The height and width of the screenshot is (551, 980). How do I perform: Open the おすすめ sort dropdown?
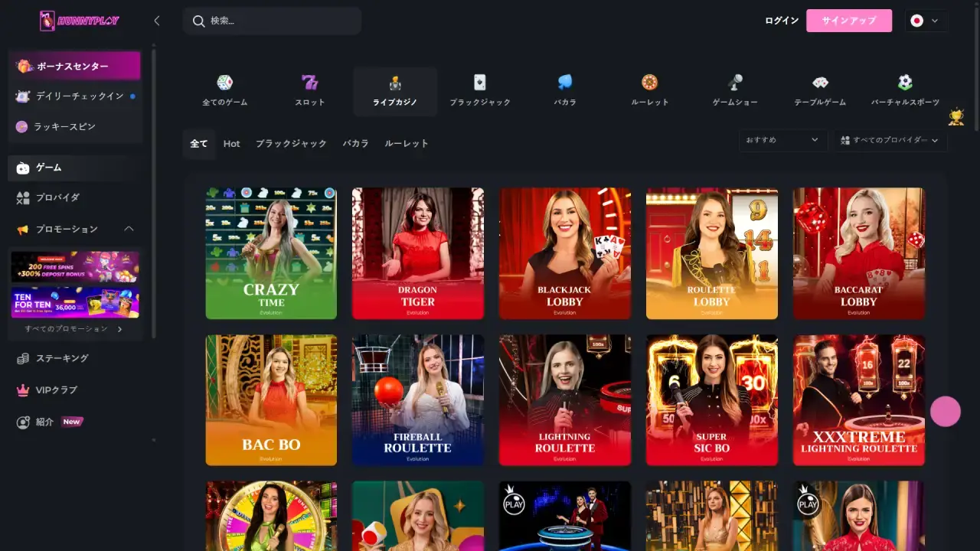[x=782, y=140]
